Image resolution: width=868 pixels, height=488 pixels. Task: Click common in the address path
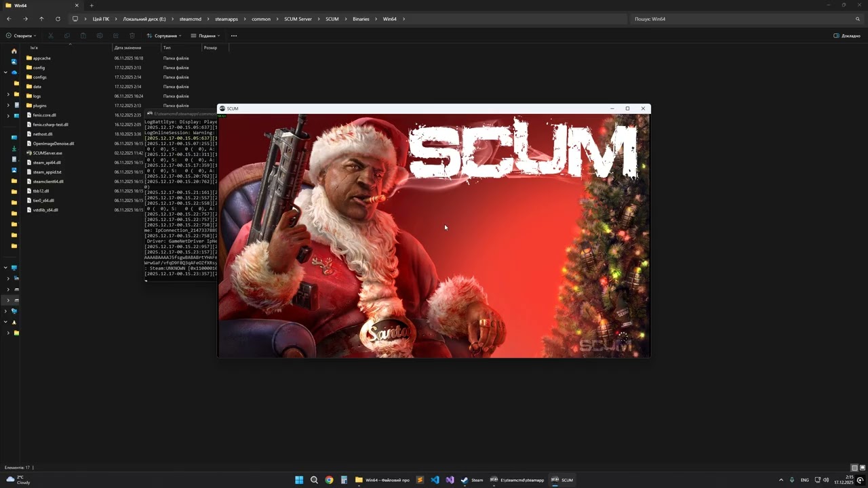(x=261, y=19)
